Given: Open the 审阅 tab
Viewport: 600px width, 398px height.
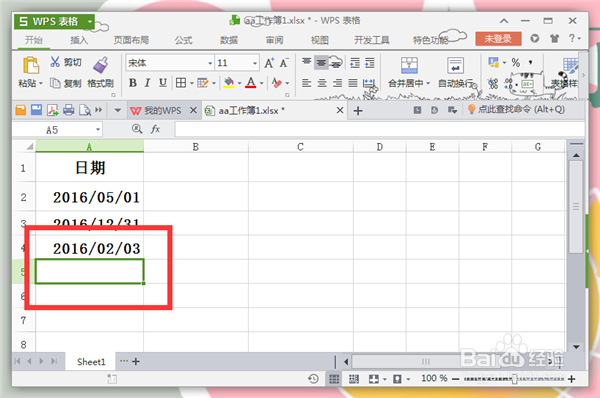Looking at the screenshot, I should point(274,40).
